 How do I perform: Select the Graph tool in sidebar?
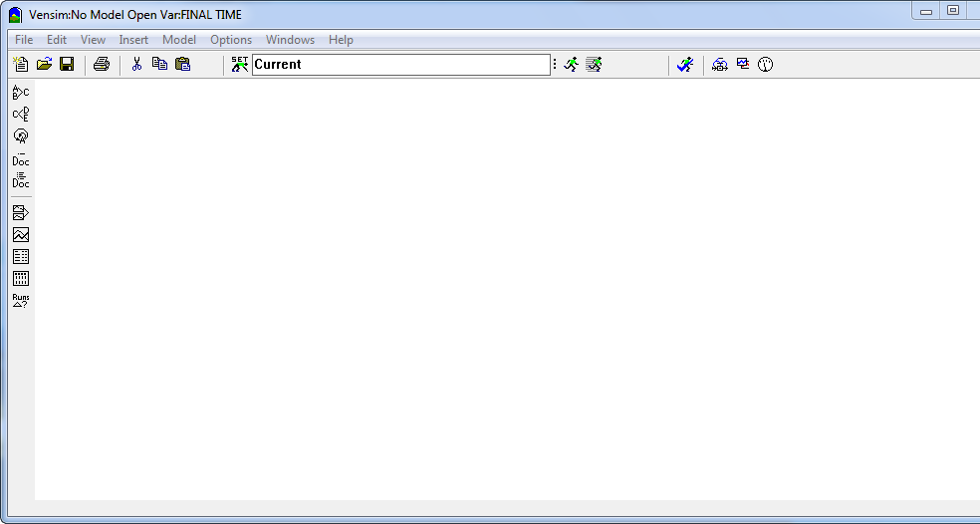(x=20, y=235)
